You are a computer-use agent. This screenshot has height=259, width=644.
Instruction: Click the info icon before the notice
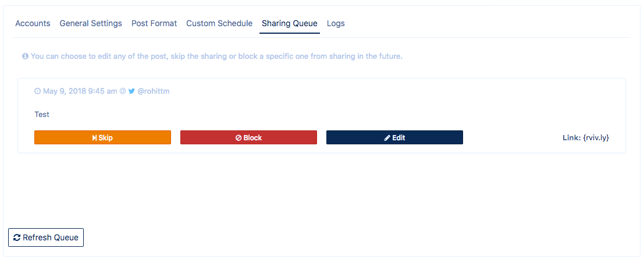tap(26, 56)
